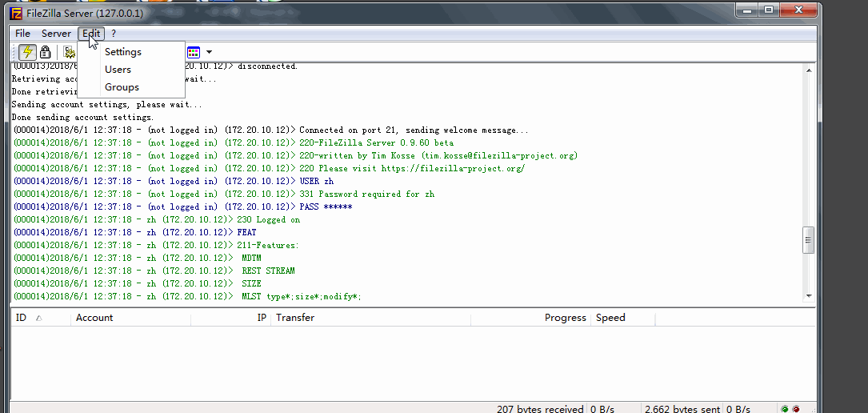868x413 pixels.
Task: Click the 'USER zh' log line
Action: coord(174,182)
